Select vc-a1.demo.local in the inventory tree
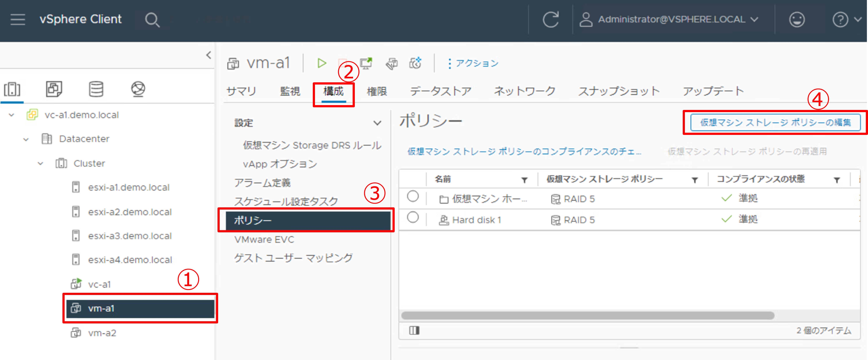Image resolution: width=868 pixels, height=360 pixels. click(81, 115)
